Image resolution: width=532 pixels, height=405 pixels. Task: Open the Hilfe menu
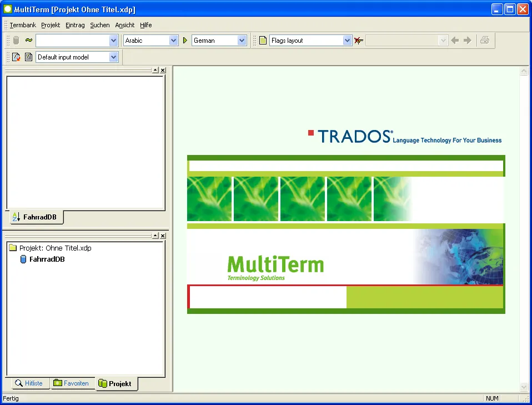pyautogui.click(x=146, y=25)
